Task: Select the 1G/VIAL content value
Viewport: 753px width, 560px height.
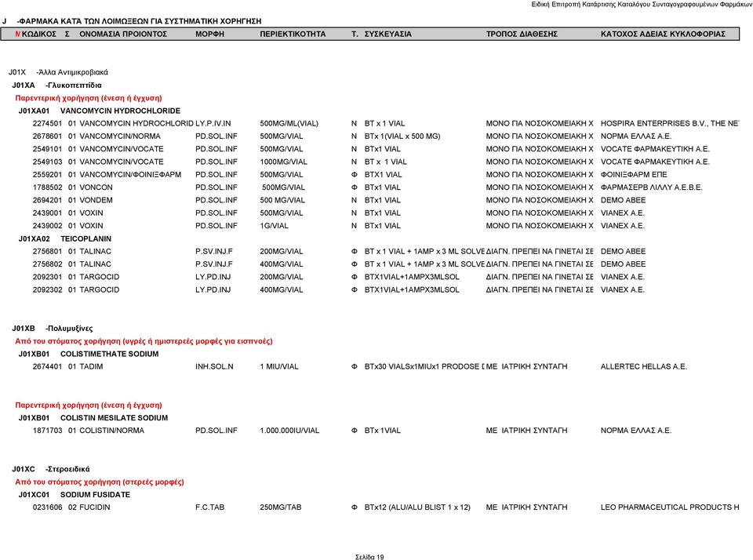Action: pyautogui.click(x=275, y=226)
